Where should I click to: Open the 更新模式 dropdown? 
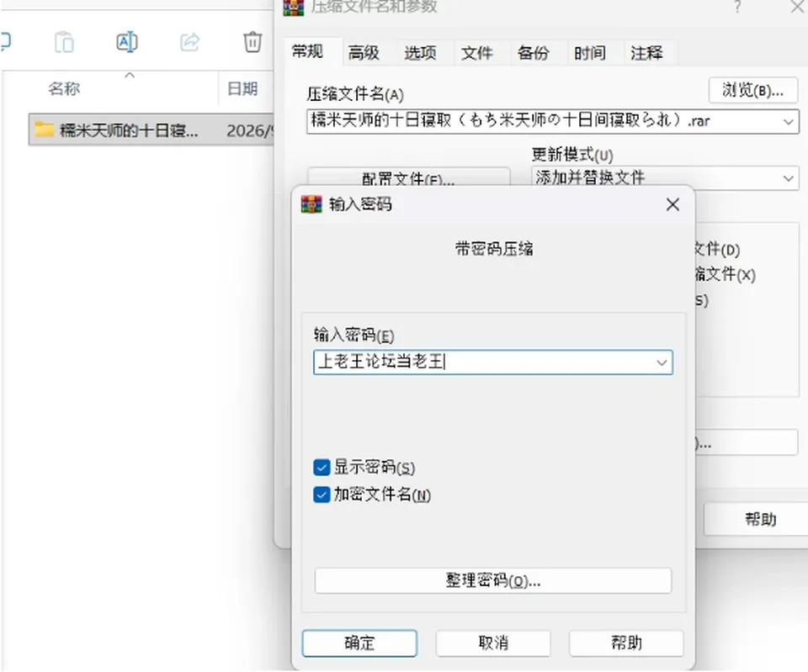[x=665, y=178]
